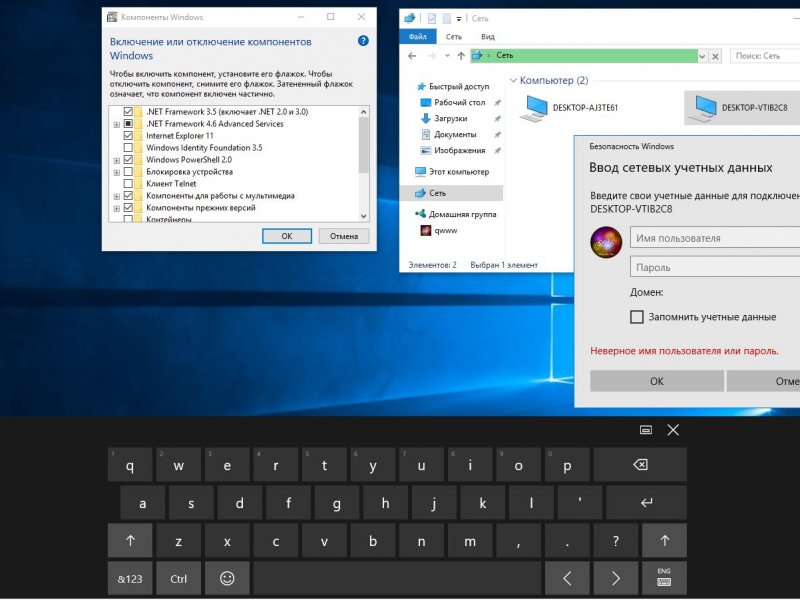Stop loading with the address bar X button

tap(715, 56)
